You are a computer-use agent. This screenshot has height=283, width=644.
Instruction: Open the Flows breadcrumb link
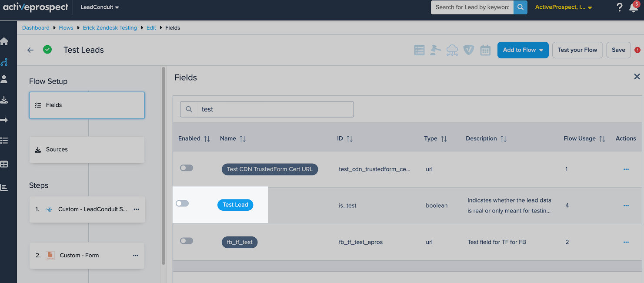point(66,28)
